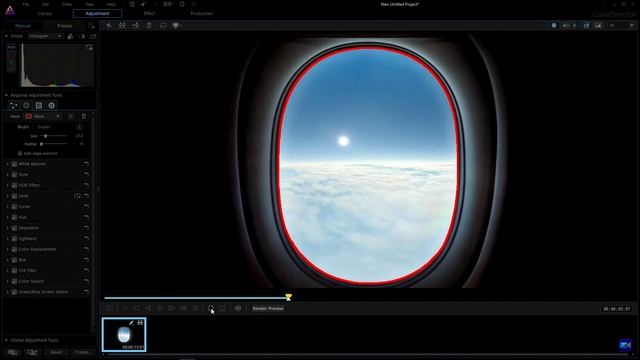
Task: Reset the HDR Effect adjustment
Action: 86,185
